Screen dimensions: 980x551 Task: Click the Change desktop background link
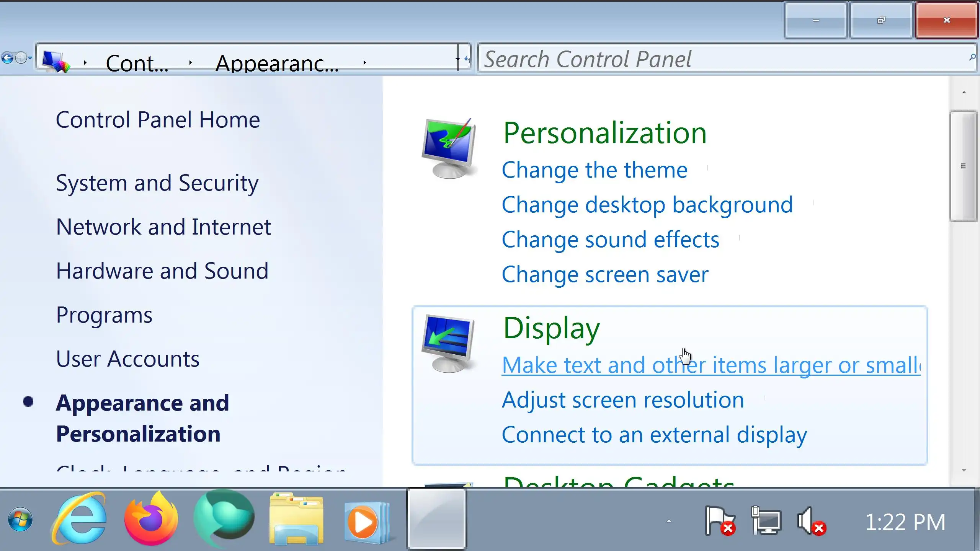click(x=647, y=205)
